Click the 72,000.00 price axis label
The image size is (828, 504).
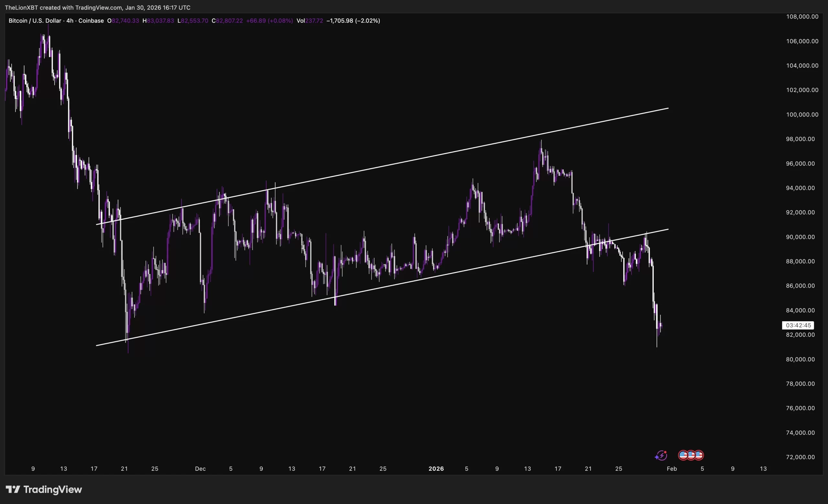800,457
